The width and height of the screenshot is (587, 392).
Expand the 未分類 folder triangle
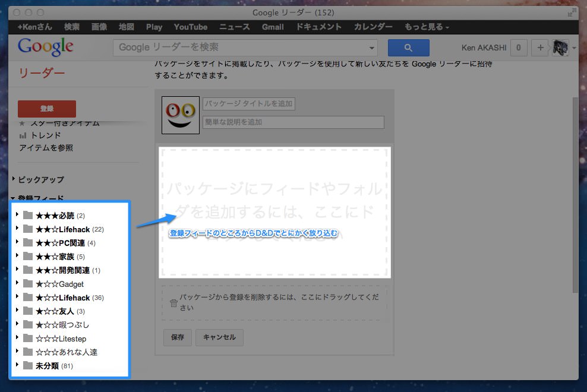pos(17,364)
